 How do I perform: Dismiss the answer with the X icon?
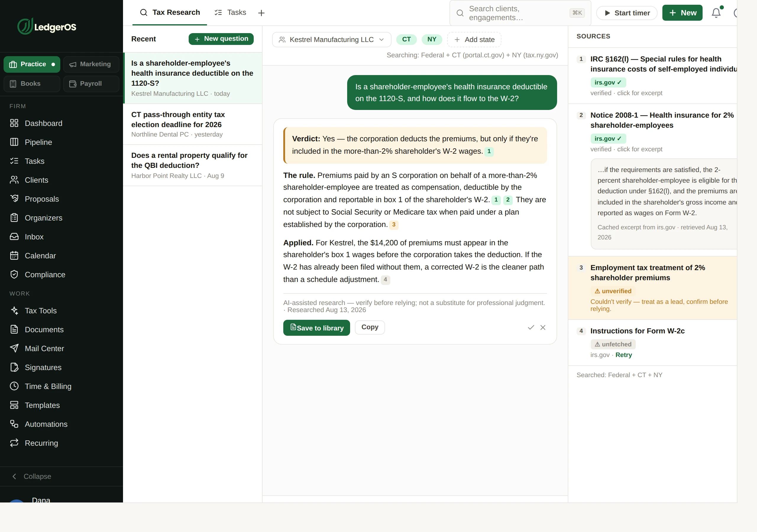[543, 327]
